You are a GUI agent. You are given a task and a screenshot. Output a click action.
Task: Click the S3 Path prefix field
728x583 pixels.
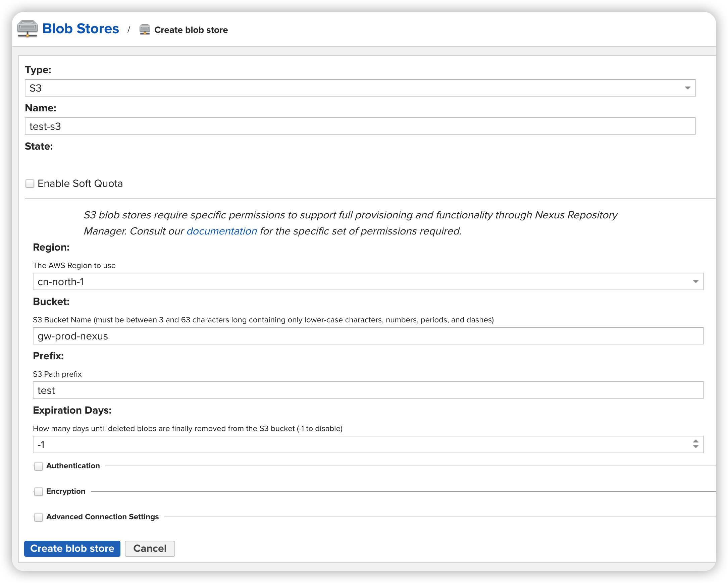tap(368, 390)
